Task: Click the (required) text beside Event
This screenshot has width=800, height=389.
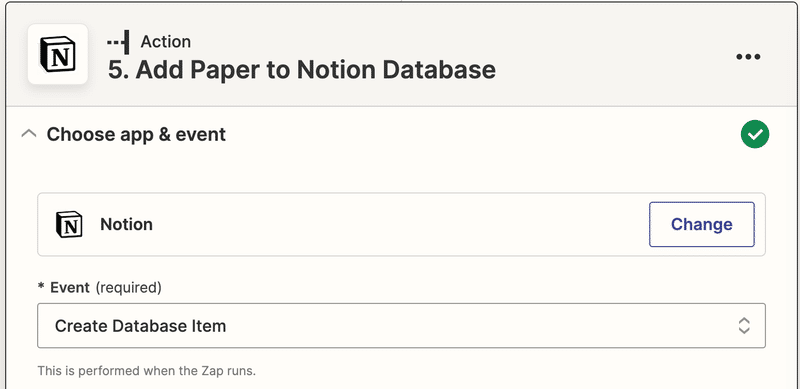Action: pyautogui.click(x=129, y=288)
